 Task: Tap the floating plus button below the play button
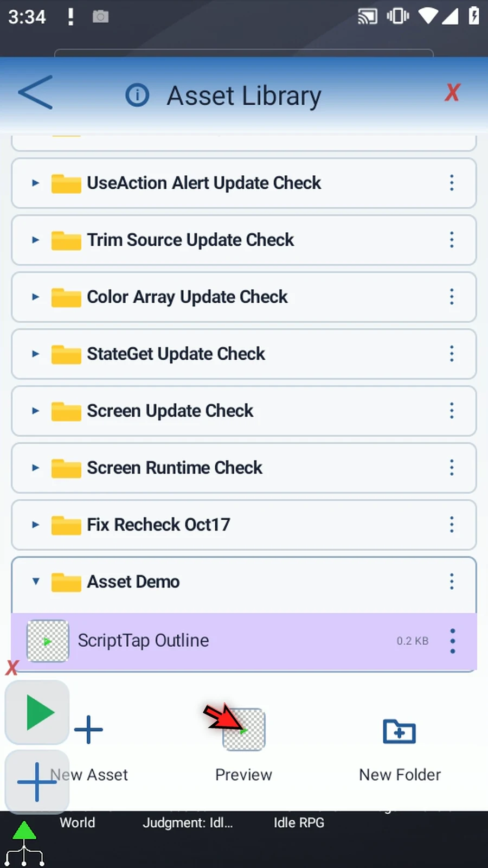pos(37,782)
